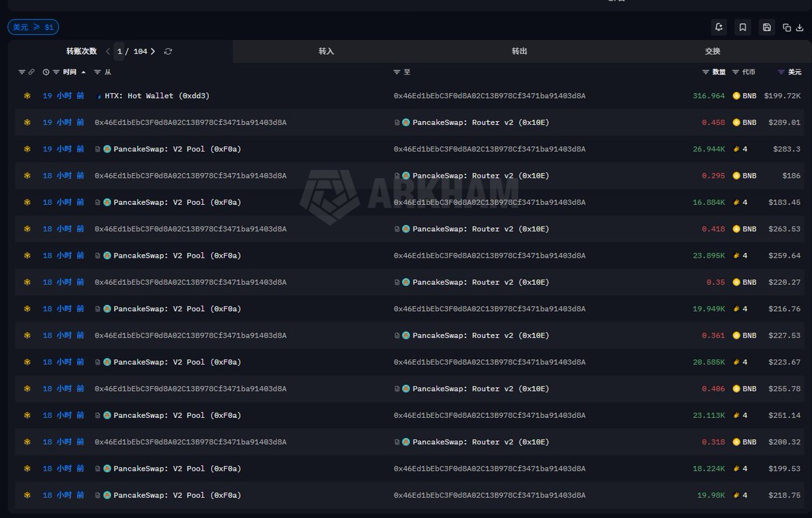This screenshot has height=518, width=812.
Task: Click the amount 23.895K
Action: pos(708,256)
